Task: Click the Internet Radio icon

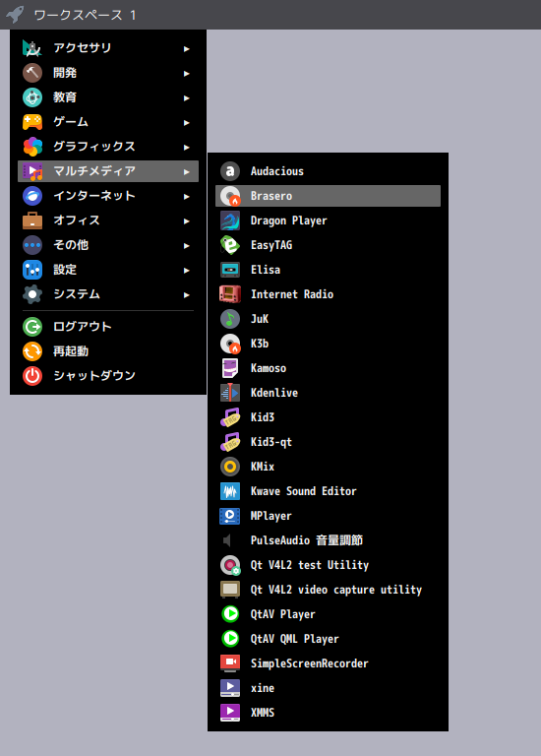Action: click(230, 294)
